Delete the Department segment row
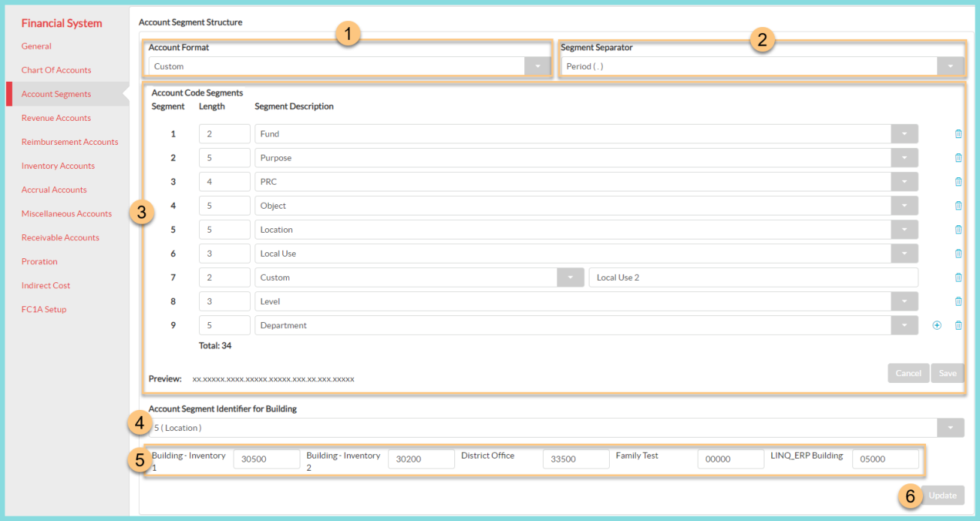 tap(958, 325)
